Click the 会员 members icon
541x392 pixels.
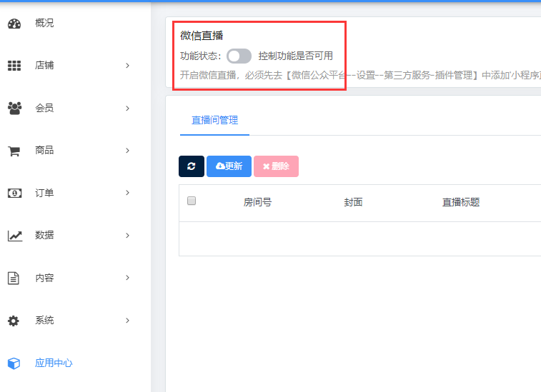click(x=14, y=109)
